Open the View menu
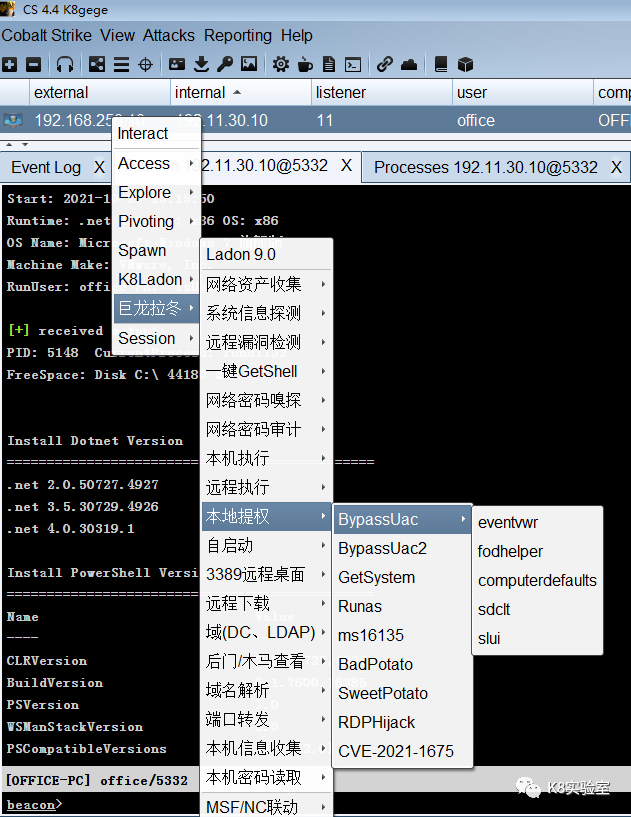The height and width of the screenshot is (817, 631). (x=117, y=35)
